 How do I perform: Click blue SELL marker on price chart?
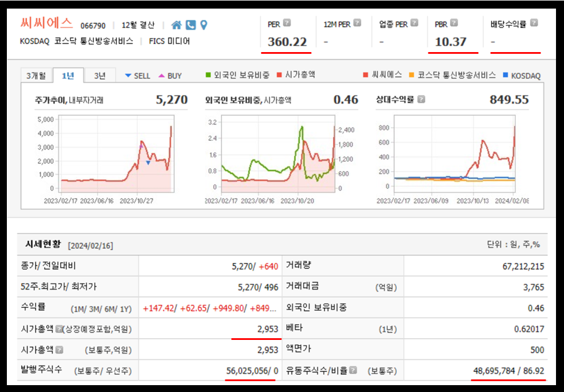click(x=148, y=163)
